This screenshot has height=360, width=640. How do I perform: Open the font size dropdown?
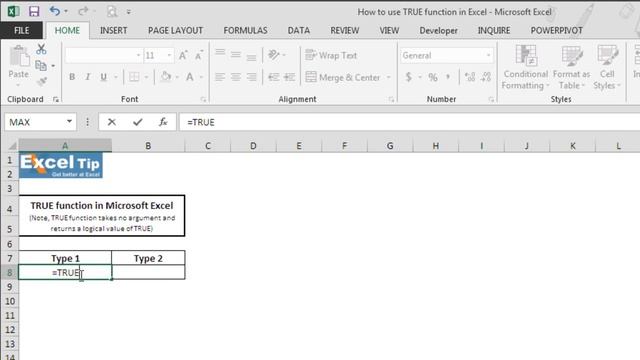click(169, 55)
